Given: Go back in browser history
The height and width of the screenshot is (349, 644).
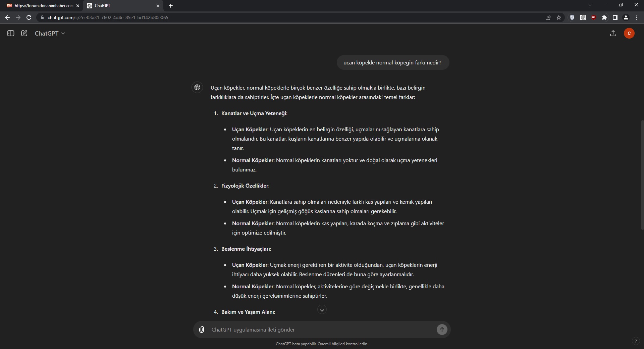Looking at the screenshot, I should coord(7,17).
